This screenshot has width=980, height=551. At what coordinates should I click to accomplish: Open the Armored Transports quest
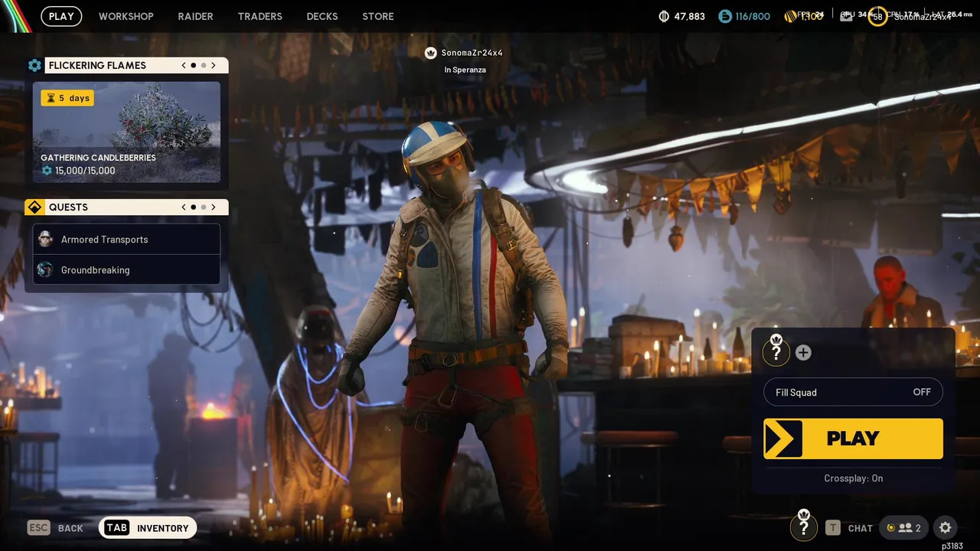[126, 239]
